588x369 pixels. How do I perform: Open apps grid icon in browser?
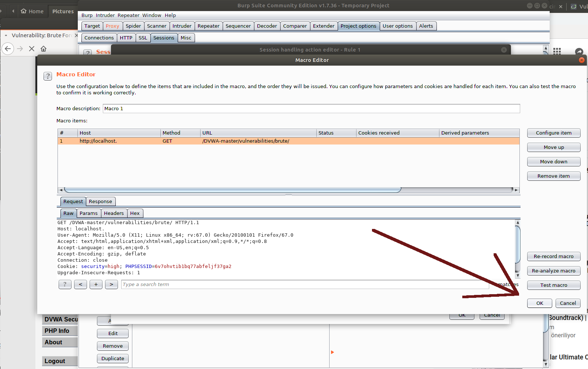click(557, 52)
